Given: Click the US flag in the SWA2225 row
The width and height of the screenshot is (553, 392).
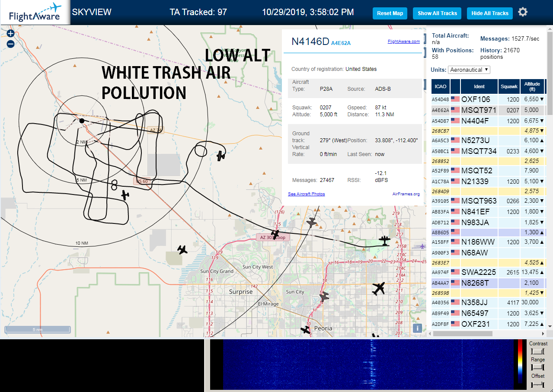Looking at the screenshot, I should 455,272.
